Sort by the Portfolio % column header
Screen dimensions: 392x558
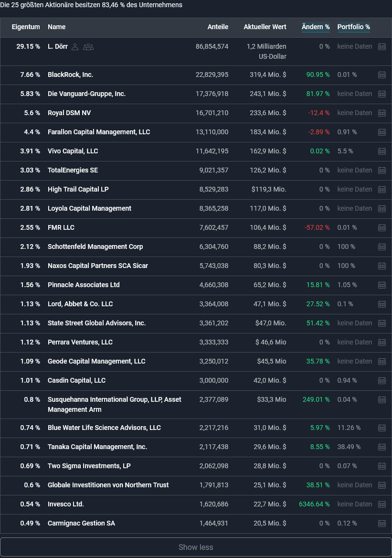point(354,27)
